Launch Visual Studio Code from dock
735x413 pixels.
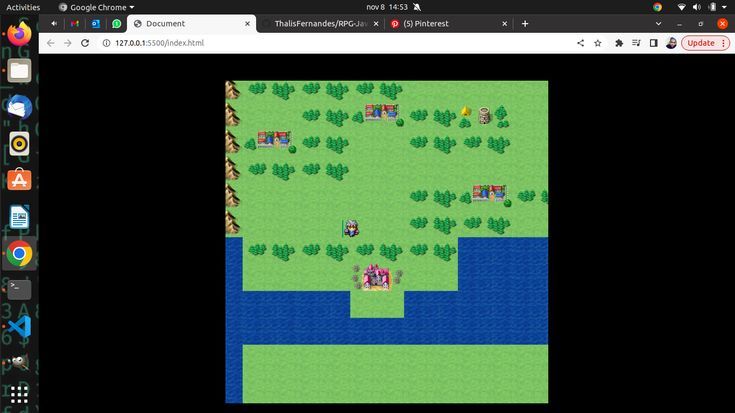[19, 326]
